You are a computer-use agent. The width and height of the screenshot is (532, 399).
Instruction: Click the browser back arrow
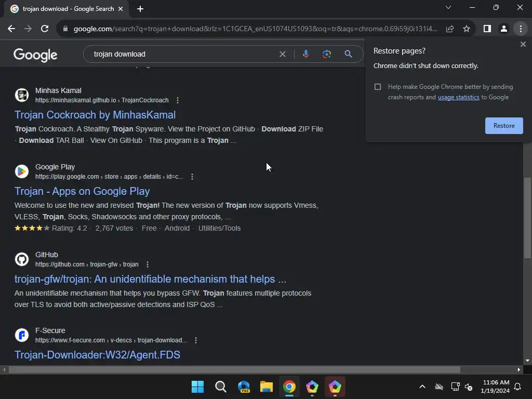coord(11,29)
